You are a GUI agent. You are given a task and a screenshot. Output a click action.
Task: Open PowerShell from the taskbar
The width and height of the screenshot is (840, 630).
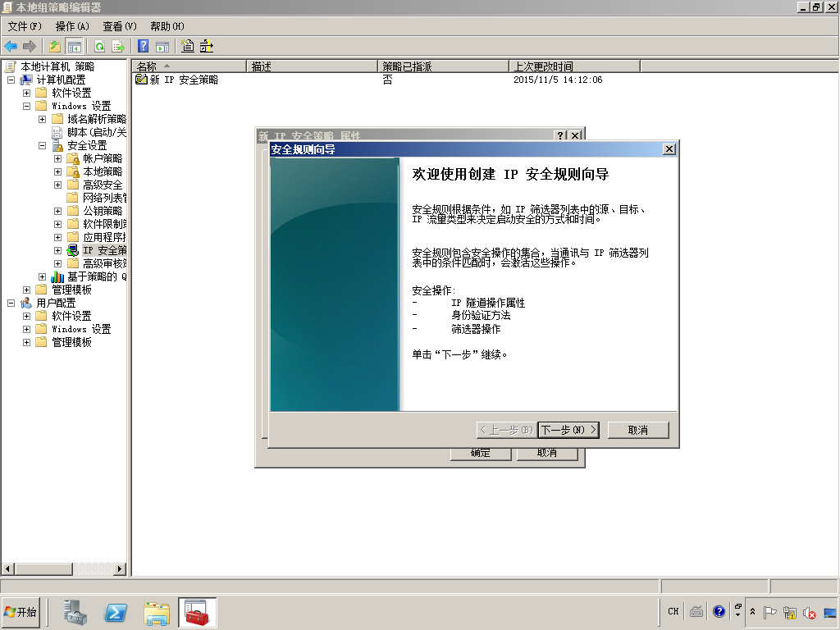click(x=116, y=612)
